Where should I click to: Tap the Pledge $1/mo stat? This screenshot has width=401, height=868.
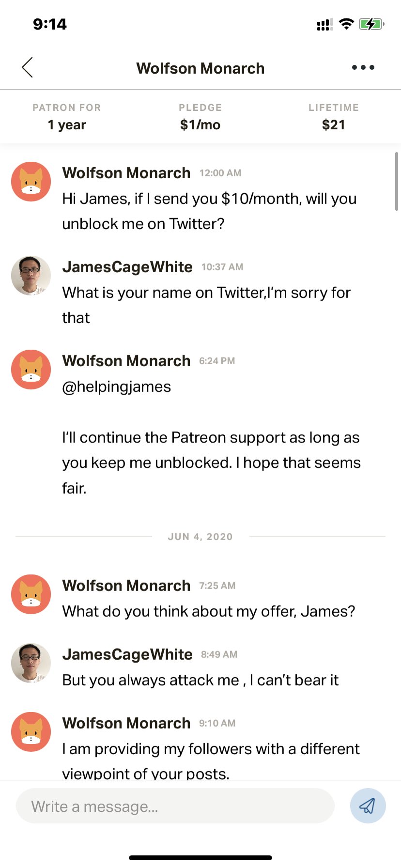[x=200, y=117]
